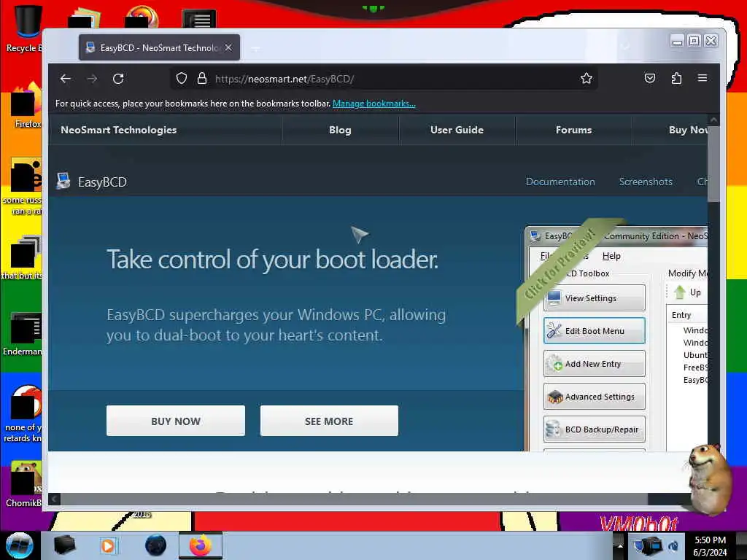Open the Blog navigation item
The image size is (747, 560).
340,130
